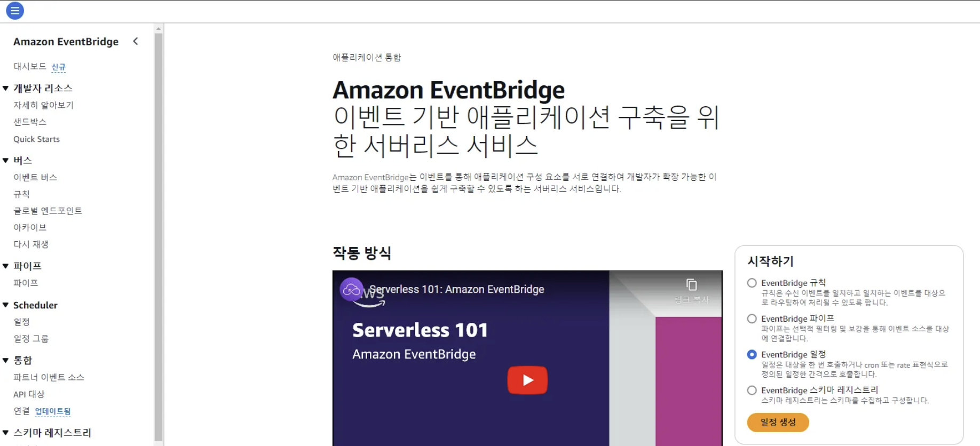Image resolution: width=980 pixels, height=446 pixels.
Task: Click the video channel avatar icon
Action: 351,290
